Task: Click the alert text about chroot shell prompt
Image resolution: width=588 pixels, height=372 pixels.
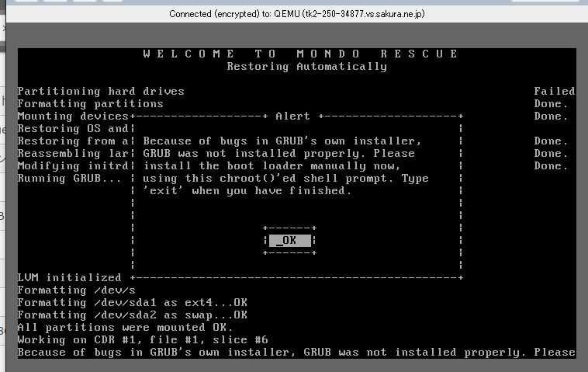Action: [x=285, y=179]
